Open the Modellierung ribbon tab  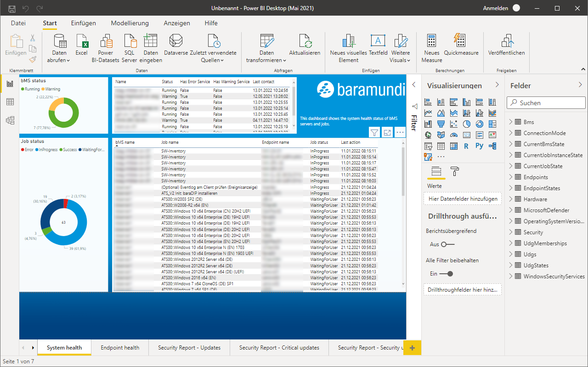coord(130,23)
